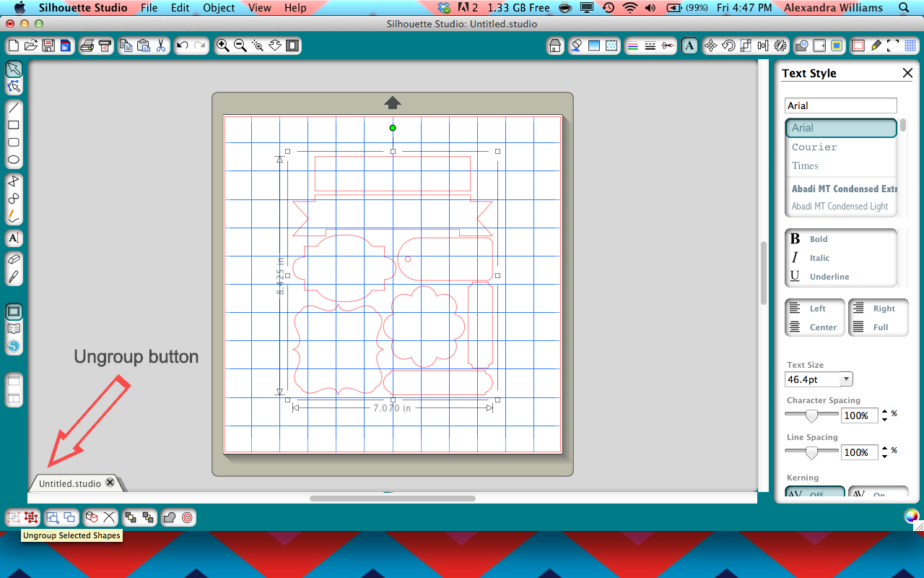Open the Help menu

pyautogui.click(x=295, y=8)
